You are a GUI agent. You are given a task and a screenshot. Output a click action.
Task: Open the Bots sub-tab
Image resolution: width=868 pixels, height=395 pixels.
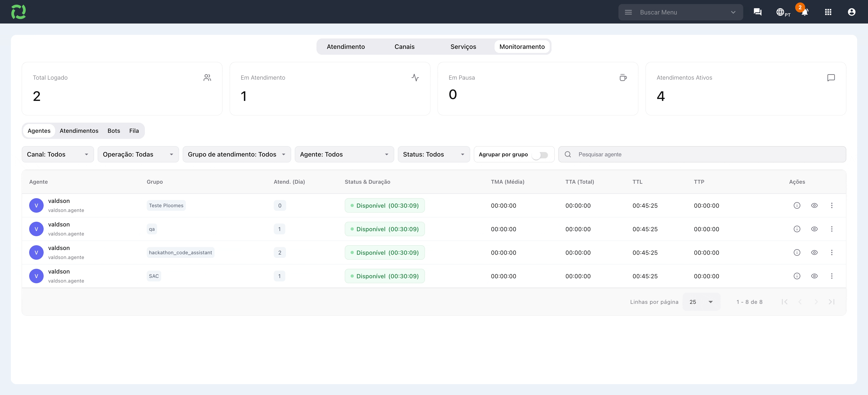tap(114, 131)
